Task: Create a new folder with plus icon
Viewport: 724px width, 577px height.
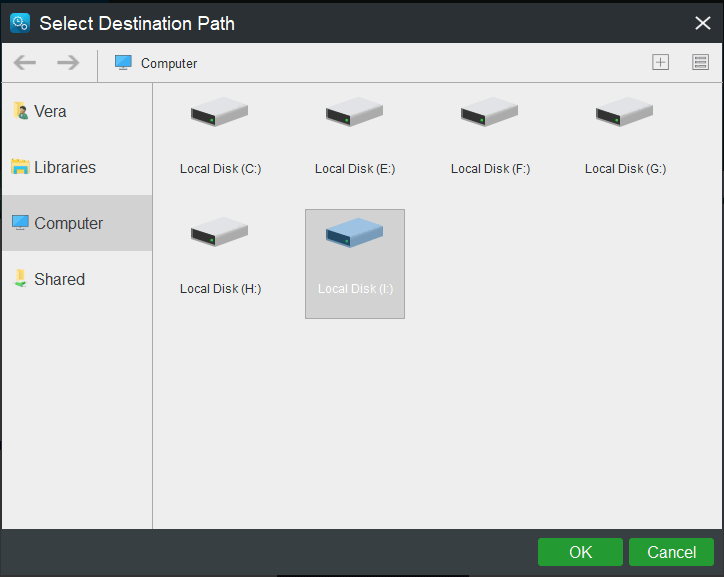Action: [660, 62]
